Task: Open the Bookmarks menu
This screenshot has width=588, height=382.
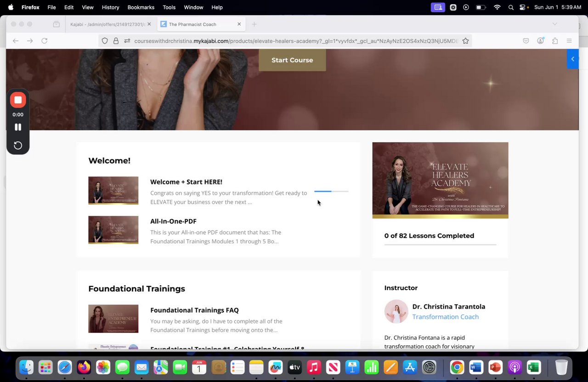Action: point(141,7)
